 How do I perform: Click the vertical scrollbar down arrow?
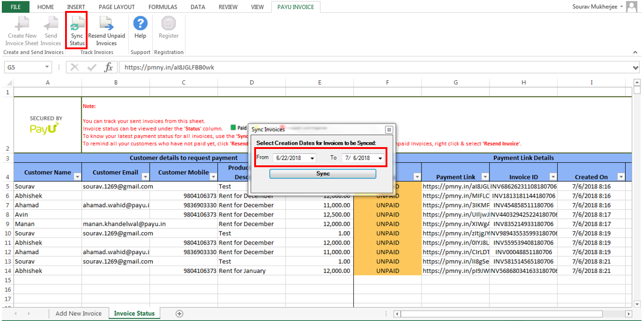pos(637,304)
